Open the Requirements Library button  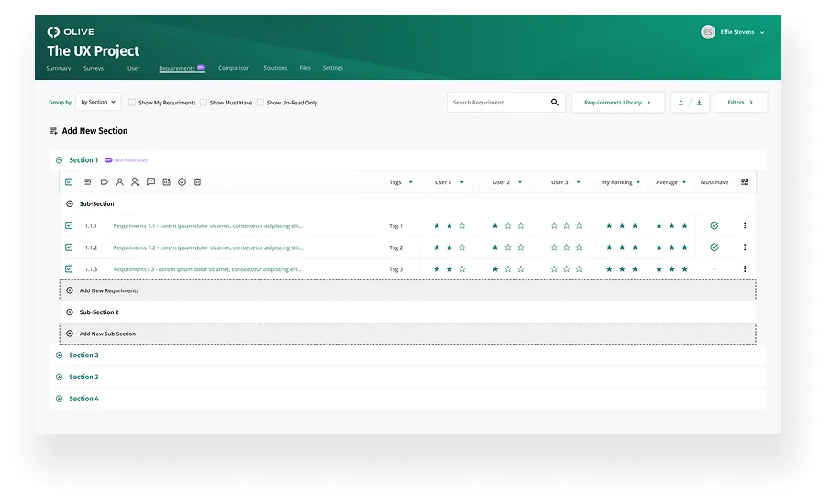coord(618,103)
